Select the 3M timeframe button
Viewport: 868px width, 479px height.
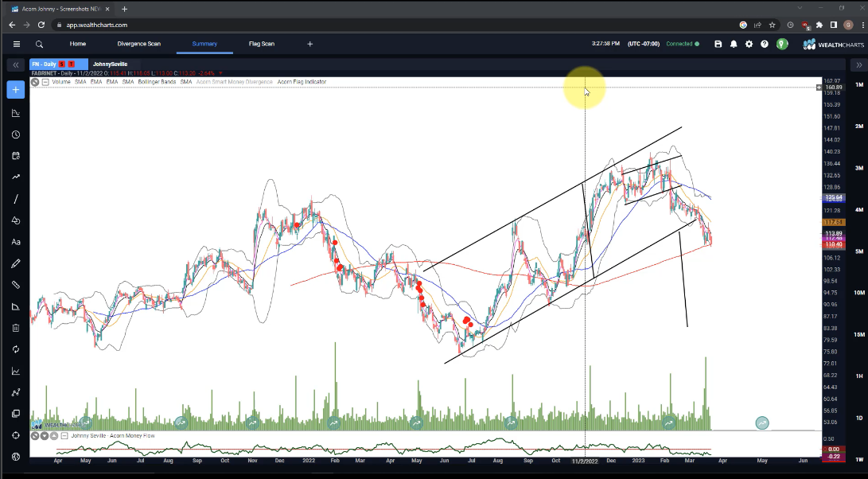click(859, 168)
